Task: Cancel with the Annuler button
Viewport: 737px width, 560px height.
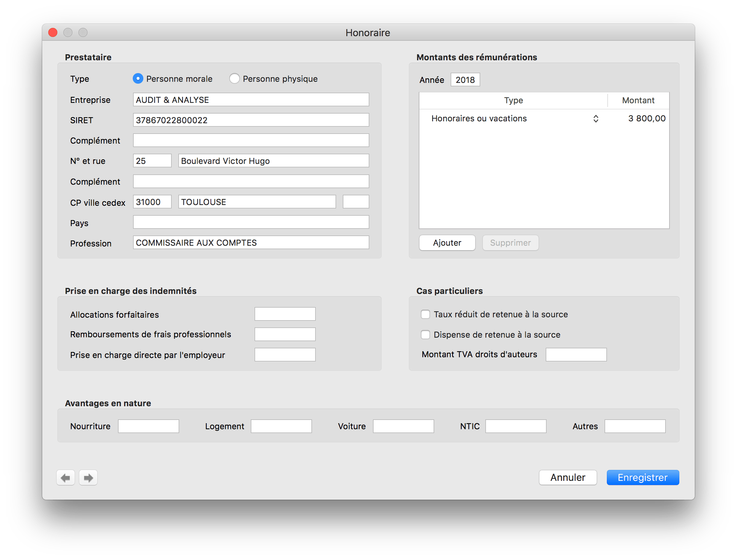Action: [x=568, y=477]
